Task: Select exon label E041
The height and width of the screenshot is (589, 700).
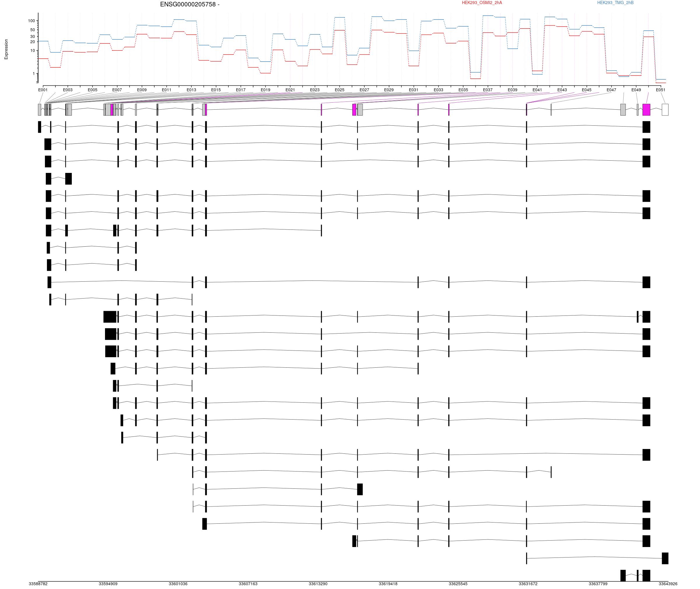Action: (x=537, y=90)
